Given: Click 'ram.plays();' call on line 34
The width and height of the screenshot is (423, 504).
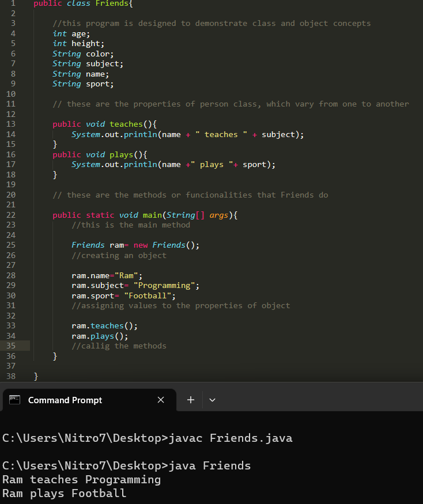Looking at the screenshot, I should click(100, 336).
